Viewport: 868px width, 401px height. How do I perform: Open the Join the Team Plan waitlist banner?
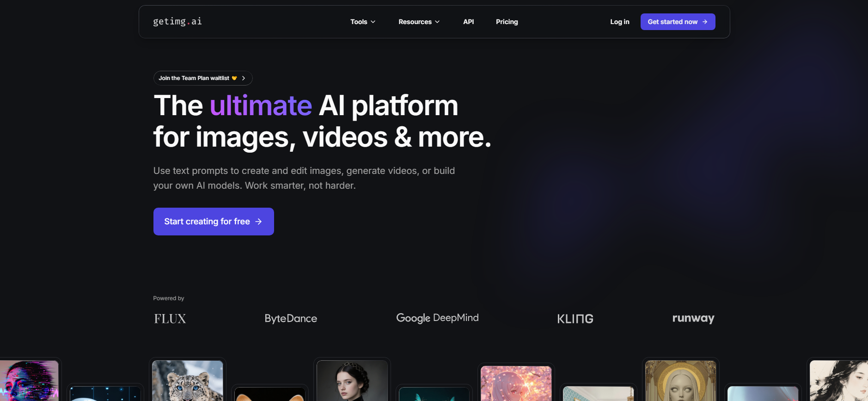pos(203,78)
